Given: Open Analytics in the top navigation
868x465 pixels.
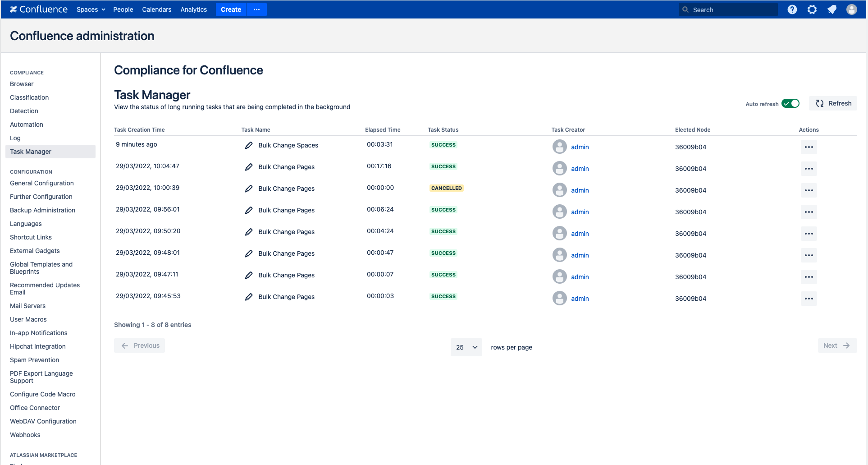Looking at the screenshot, I should 193,9.
